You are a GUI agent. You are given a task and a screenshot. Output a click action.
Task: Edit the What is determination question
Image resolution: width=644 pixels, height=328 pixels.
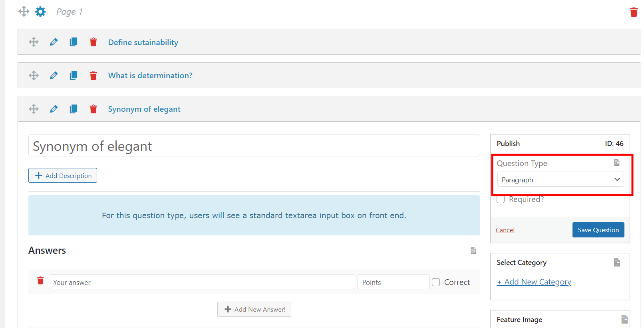pyautogui.click(x=54, y=75)
